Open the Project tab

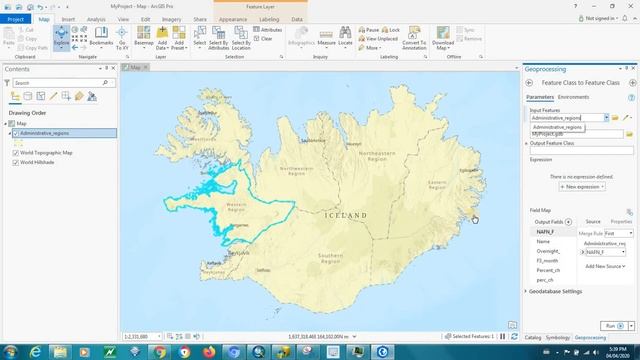tap(16, 19)
